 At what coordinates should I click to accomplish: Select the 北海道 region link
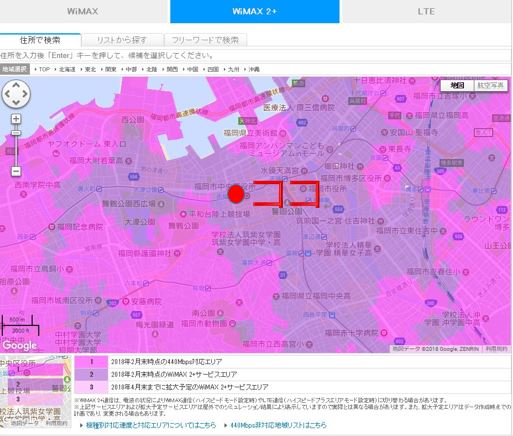pos(67,69)
